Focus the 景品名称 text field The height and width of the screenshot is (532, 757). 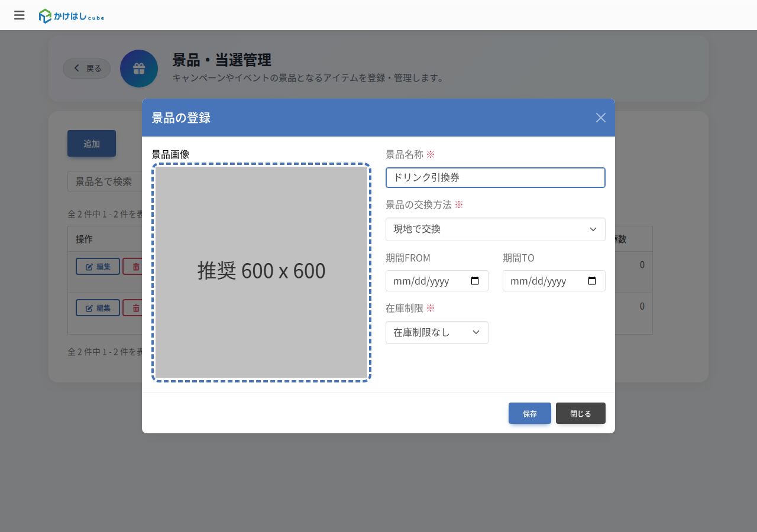tap(496, 177)
